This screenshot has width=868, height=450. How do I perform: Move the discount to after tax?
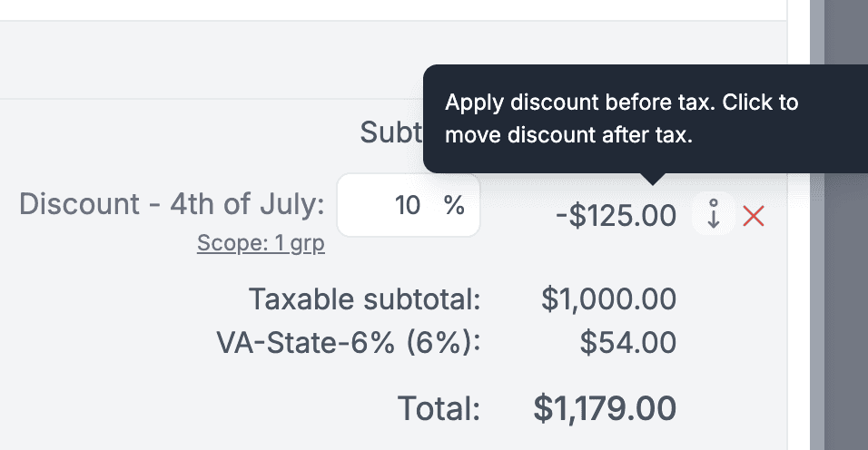(x=714, y=217)
